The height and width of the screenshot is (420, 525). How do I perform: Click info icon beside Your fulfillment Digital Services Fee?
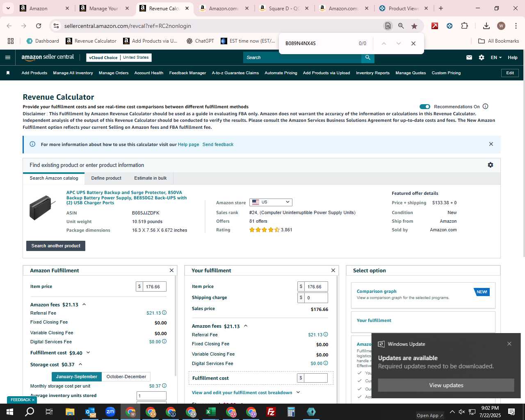click(326, 363)
